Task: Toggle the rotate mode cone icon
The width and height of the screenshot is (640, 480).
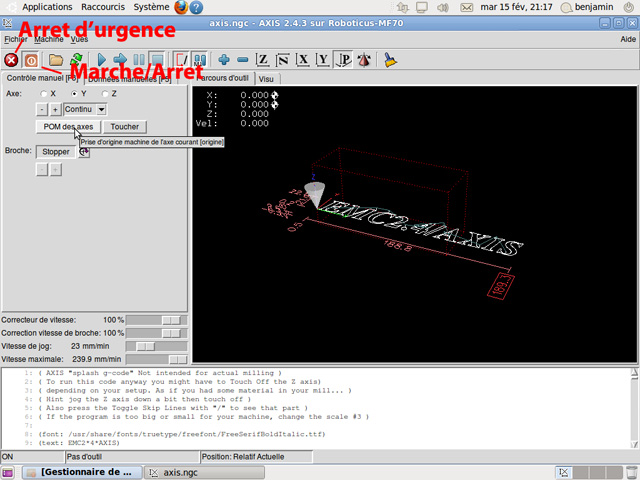Action: point(364,60)
